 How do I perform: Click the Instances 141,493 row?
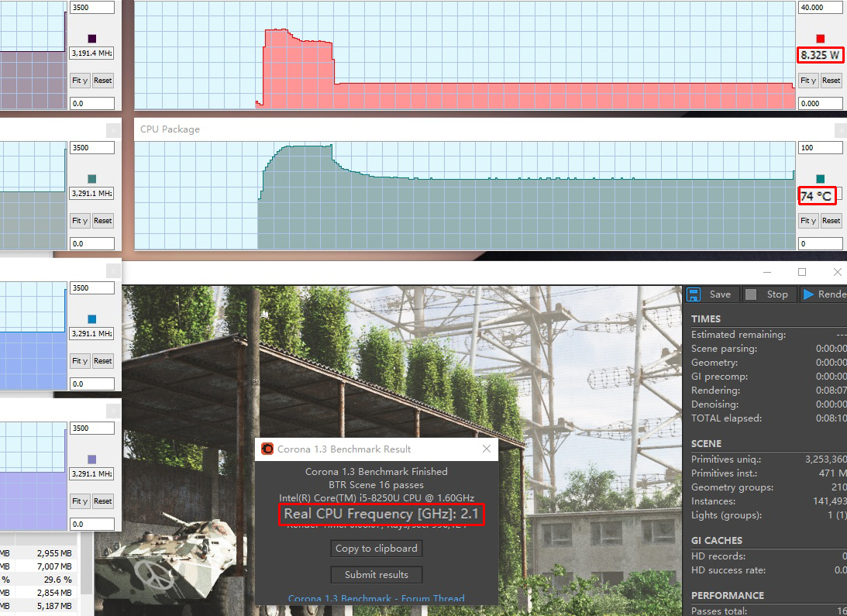769,501
